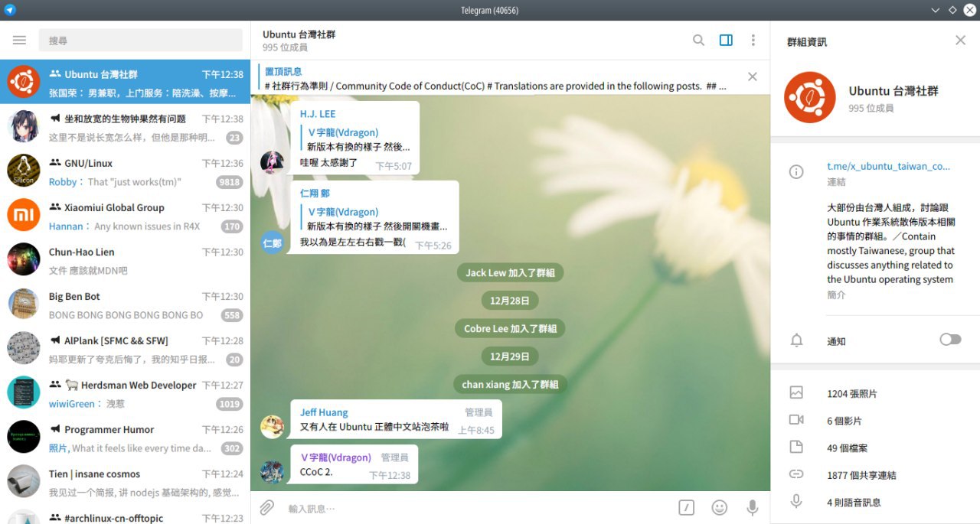This screenshot has height=524, width=980.
Task: Click the video camera icon in group info
Action: point(796,420)
